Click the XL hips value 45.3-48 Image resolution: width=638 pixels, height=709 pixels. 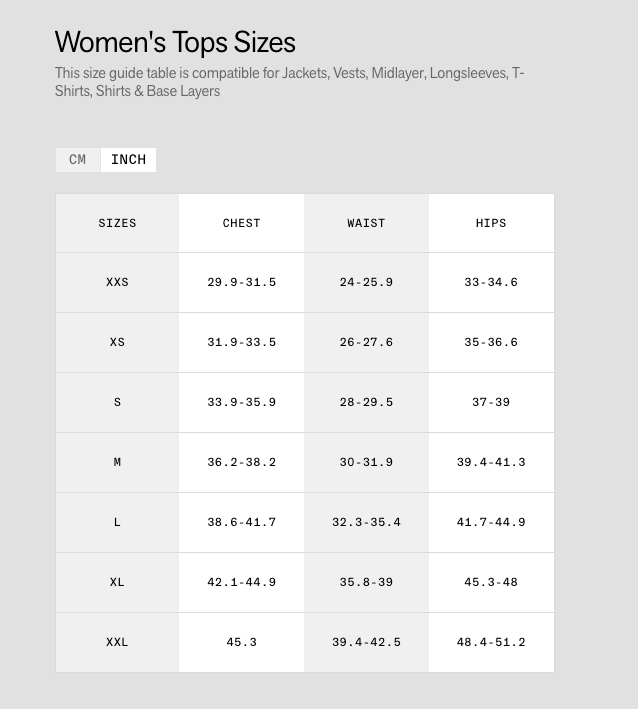click(x=491, y=582)
